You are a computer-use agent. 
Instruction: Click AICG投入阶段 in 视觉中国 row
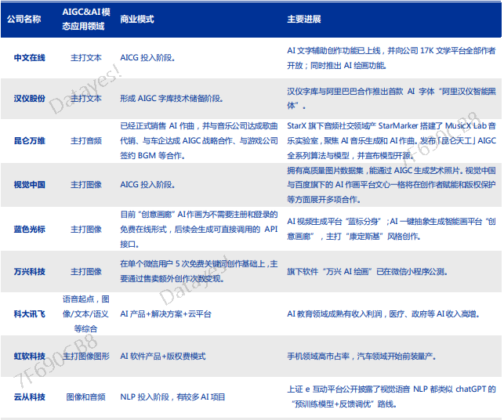[x=147, y=185]
